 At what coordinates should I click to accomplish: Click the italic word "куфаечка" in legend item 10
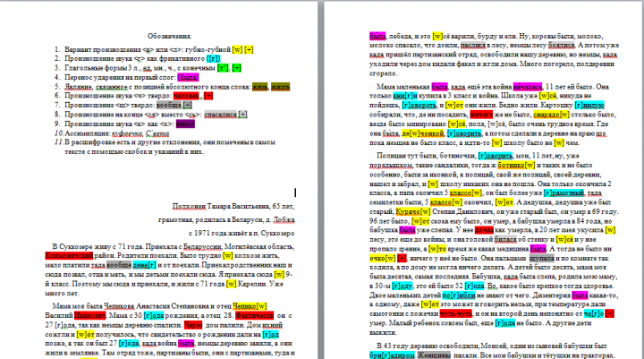(127, 133)
